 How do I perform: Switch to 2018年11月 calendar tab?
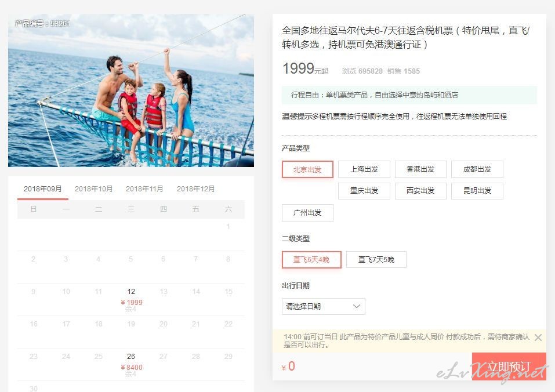click(144, 189)
